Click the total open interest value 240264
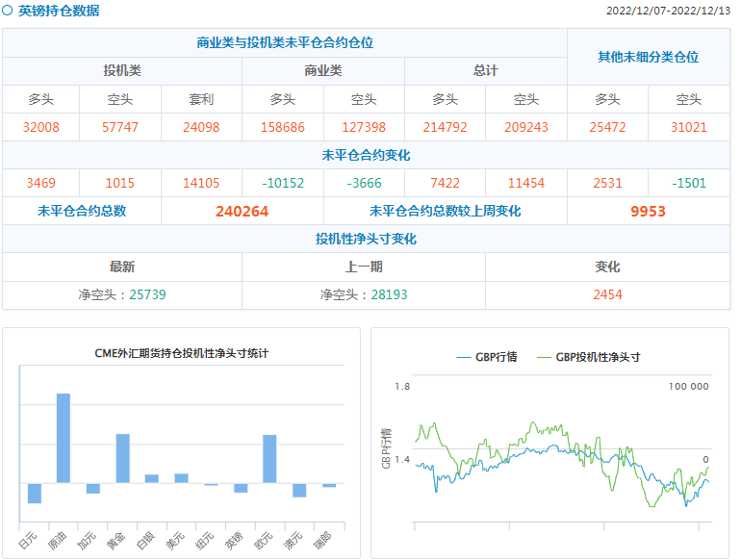This screenshot has height=560, width=741. [x=243, y=212]
